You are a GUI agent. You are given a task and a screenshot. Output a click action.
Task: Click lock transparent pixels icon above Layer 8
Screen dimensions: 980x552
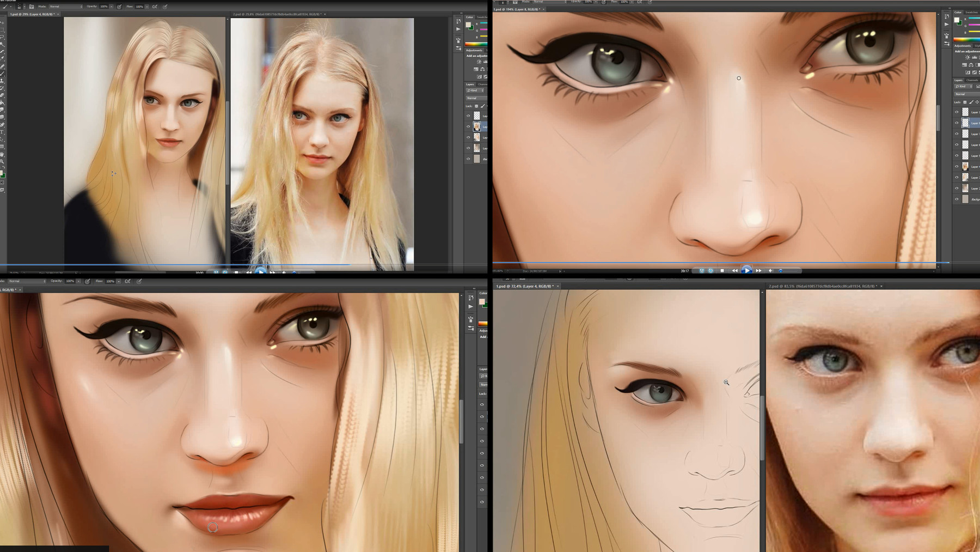pyautogui.click(x=965, y=102)
